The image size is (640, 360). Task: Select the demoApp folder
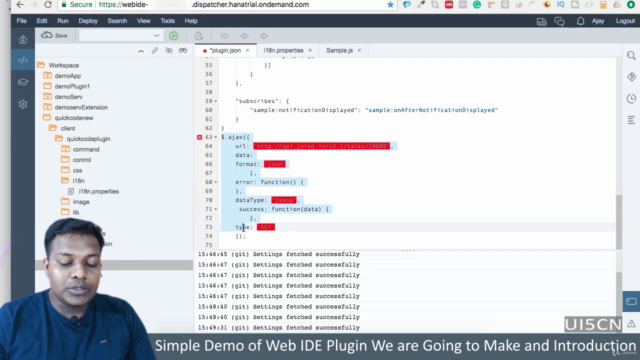click(68, 76)
